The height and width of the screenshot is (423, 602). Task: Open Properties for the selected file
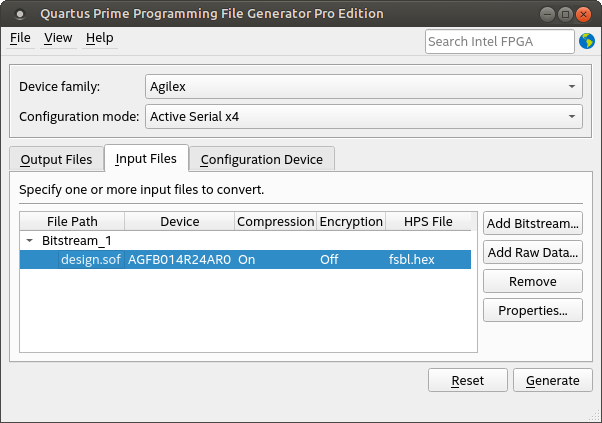[x=532, y=310]
